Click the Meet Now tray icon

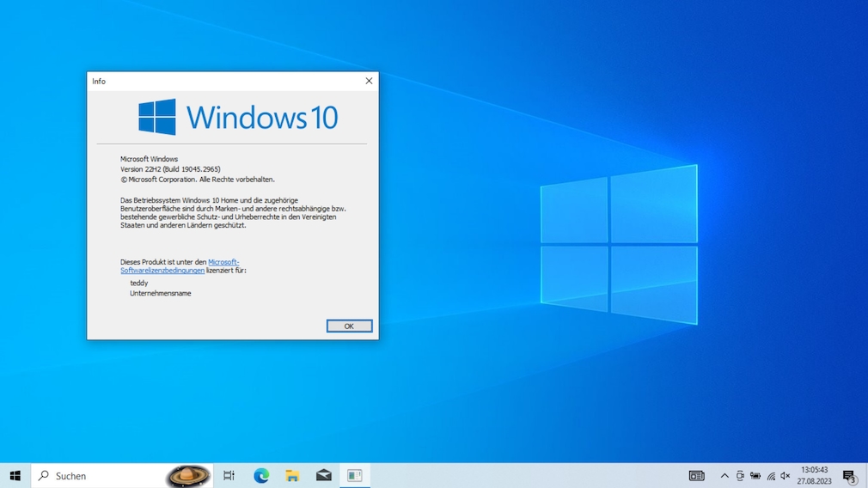(740, 476)
